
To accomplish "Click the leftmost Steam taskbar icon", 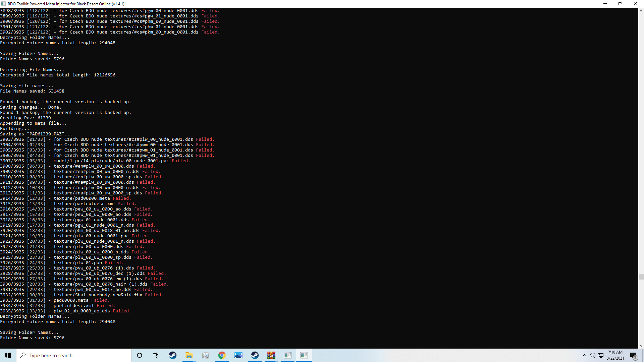I will pyautogui.click(x=172, y=355).
